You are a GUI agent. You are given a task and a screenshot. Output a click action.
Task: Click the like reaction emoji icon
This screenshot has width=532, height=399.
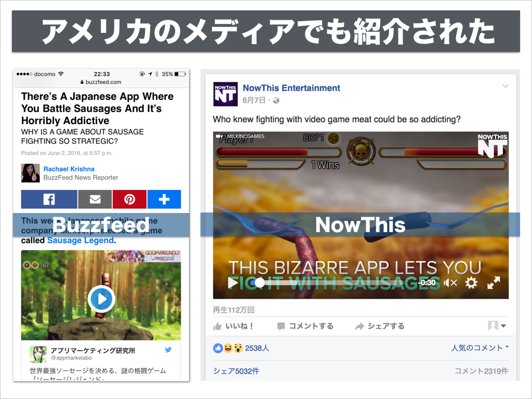[x=218, y=348]
